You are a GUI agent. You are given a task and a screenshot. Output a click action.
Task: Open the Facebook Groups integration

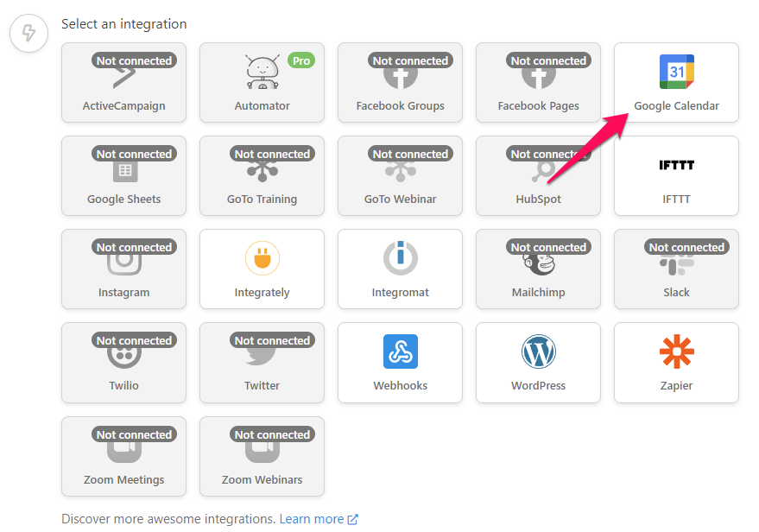click(401, 82)
